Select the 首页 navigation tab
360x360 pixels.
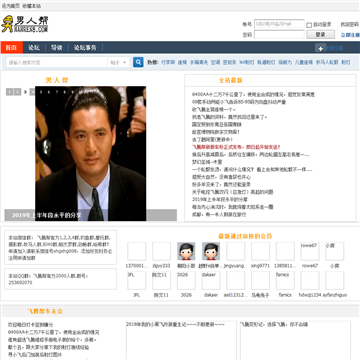coord(11,48)
